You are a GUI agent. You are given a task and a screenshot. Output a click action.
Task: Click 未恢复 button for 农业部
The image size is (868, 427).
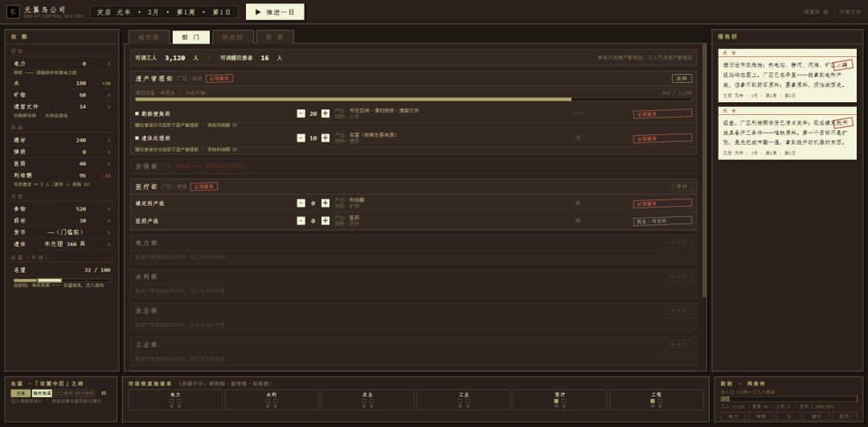679,310
